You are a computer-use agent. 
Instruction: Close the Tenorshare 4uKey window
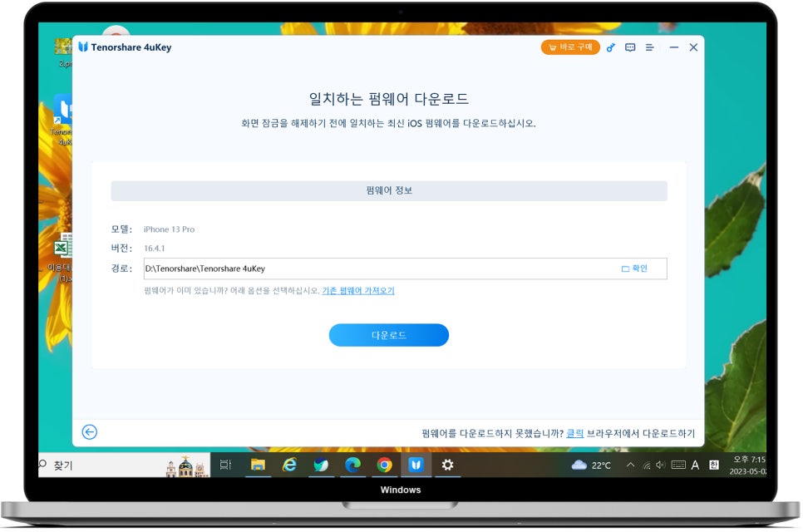pyautogui.click(x=693, y=47)
